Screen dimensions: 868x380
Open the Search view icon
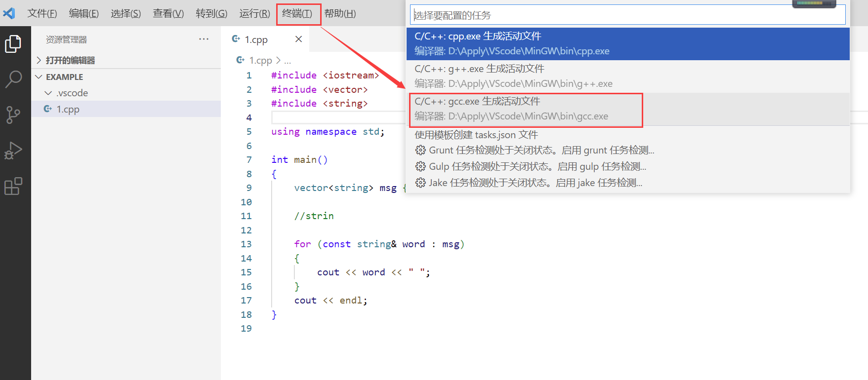pos(13,79)
